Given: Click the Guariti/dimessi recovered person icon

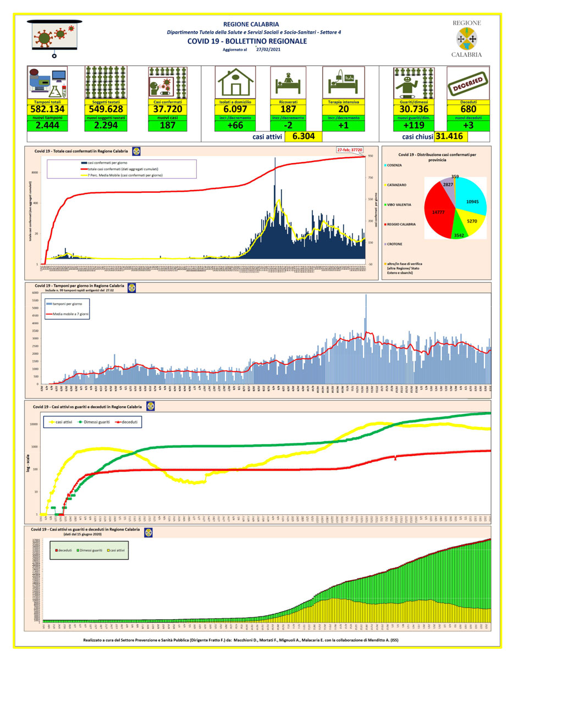Looking at the screenshot, I should click(x=414, y=83).
